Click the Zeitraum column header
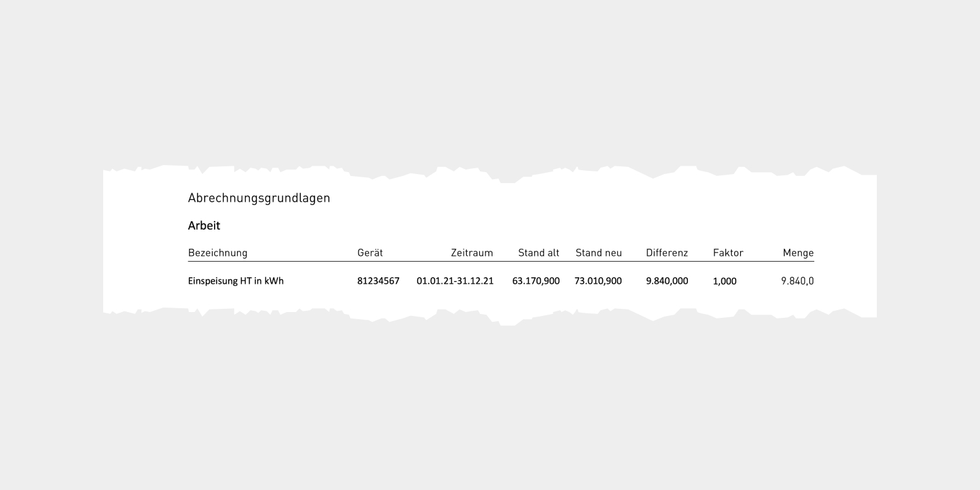 [x=471, y=253]
